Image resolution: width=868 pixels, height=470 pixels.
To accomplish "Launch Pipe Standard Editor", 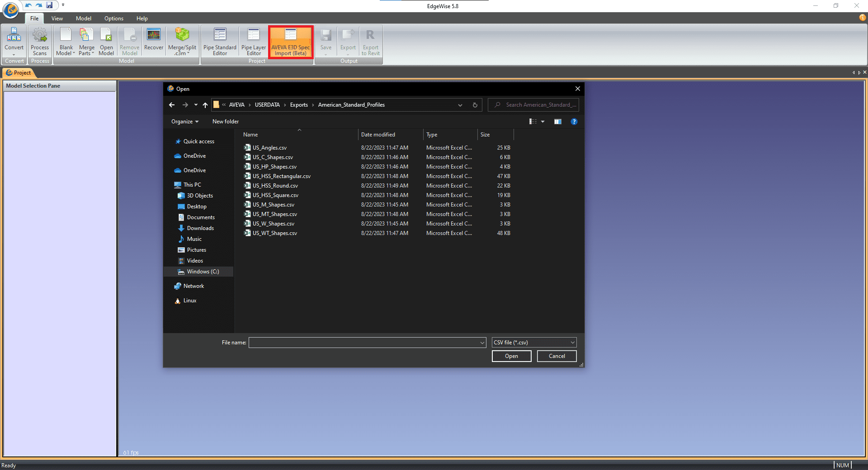I will [220, 41].
